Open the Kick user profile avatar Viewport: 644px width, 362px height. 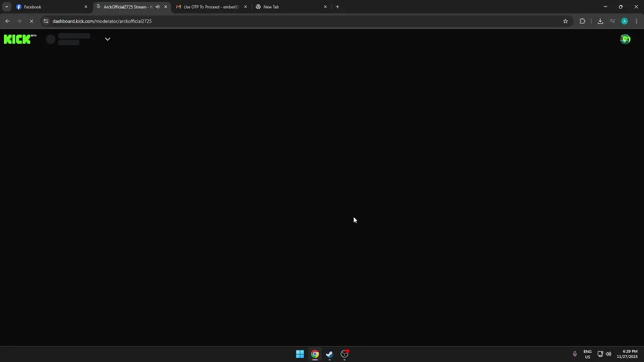pos(625,39)
